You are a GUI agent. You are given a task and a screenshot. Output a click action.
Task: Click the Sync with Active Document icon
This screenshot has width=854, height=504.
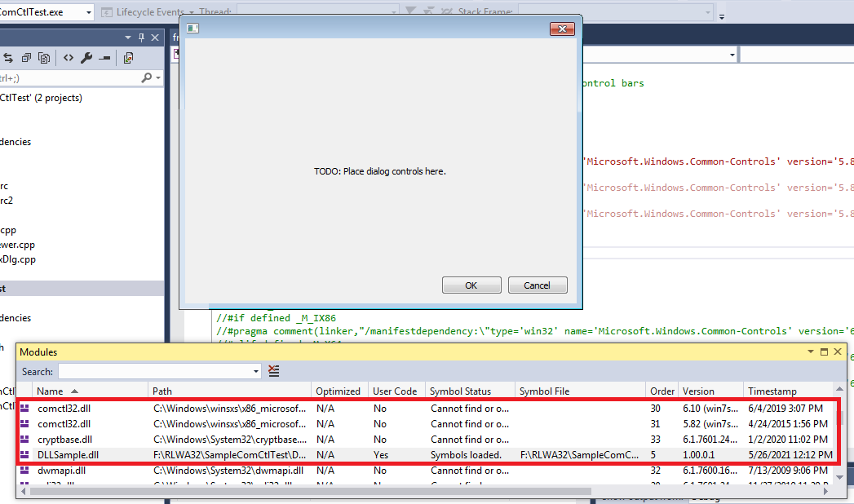(7, 58)
